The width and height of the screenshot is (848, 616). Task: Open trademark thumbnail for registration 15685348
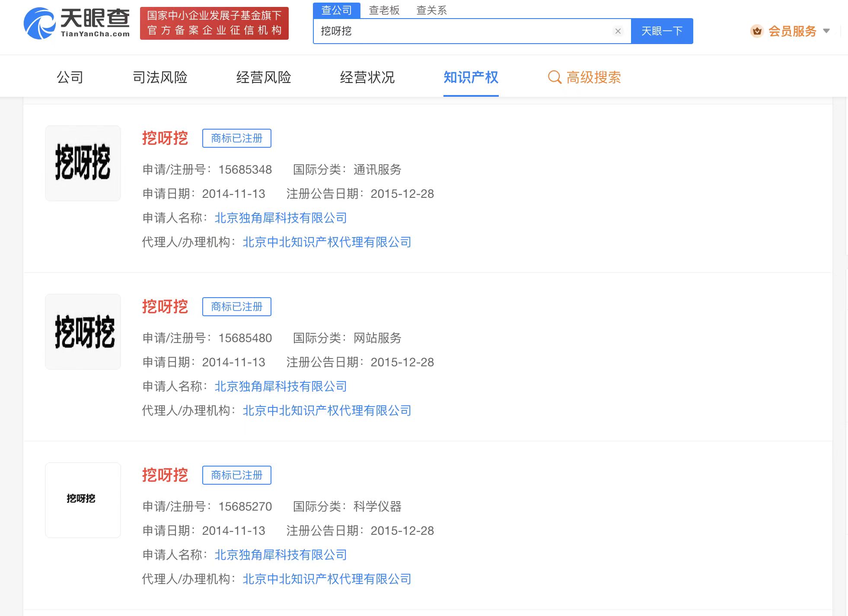(x=83, y=163)
